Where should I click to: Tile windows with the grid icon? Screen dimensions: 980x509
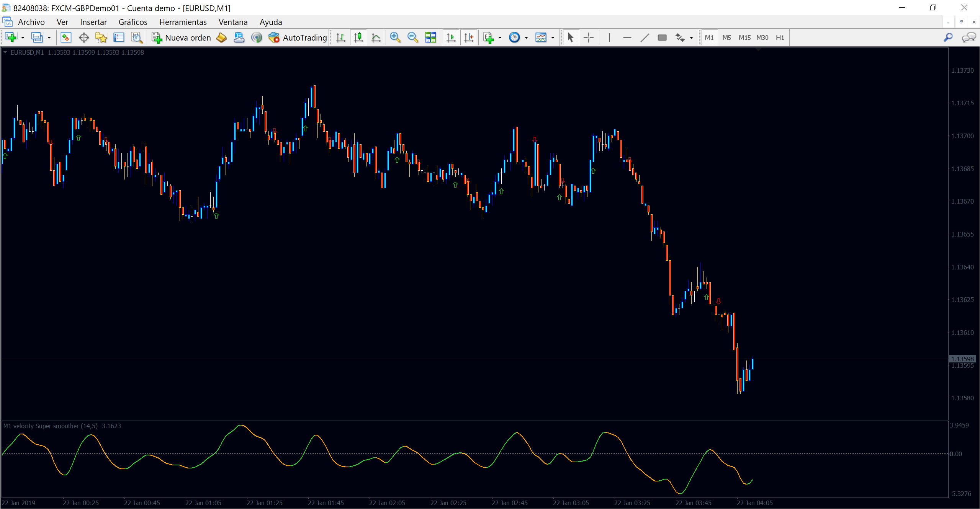point(430,38)
